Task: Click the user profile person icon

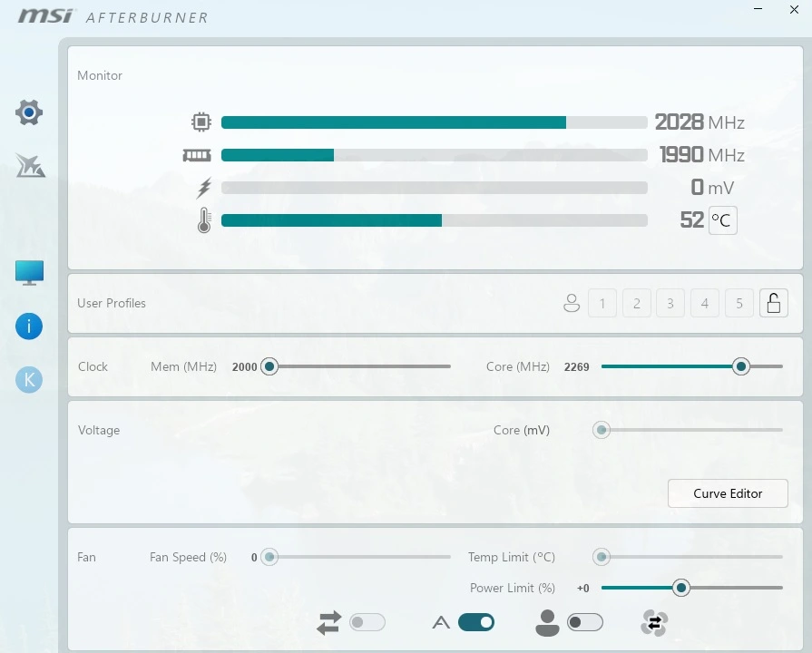Action: pos(572,303)
